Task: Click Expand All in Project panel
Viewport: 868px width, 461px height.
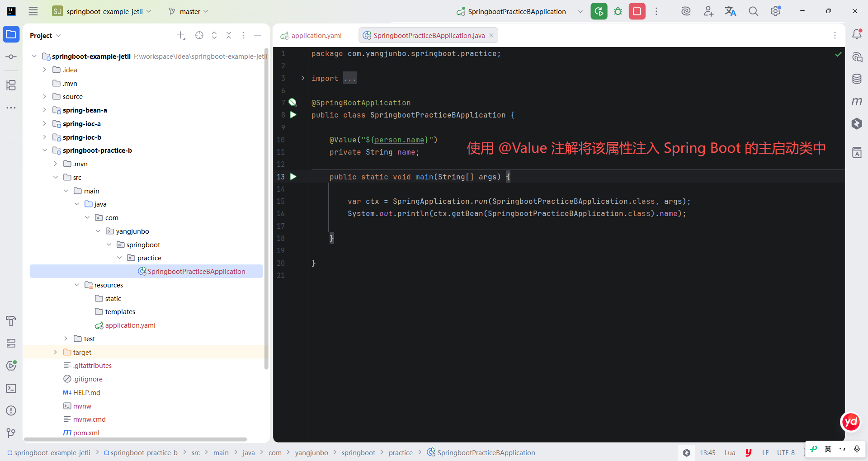Action: 214,35
